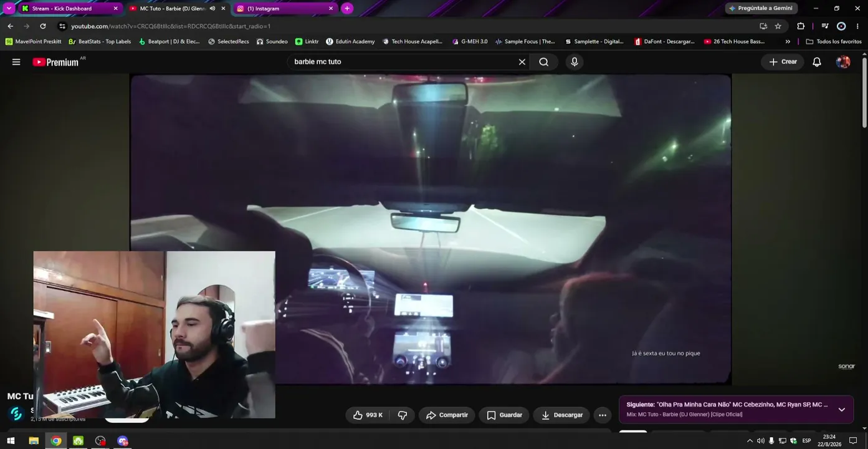Like the video with 993 K likes
The height and width of the screenshot is (449, 868).
[368, 415]
